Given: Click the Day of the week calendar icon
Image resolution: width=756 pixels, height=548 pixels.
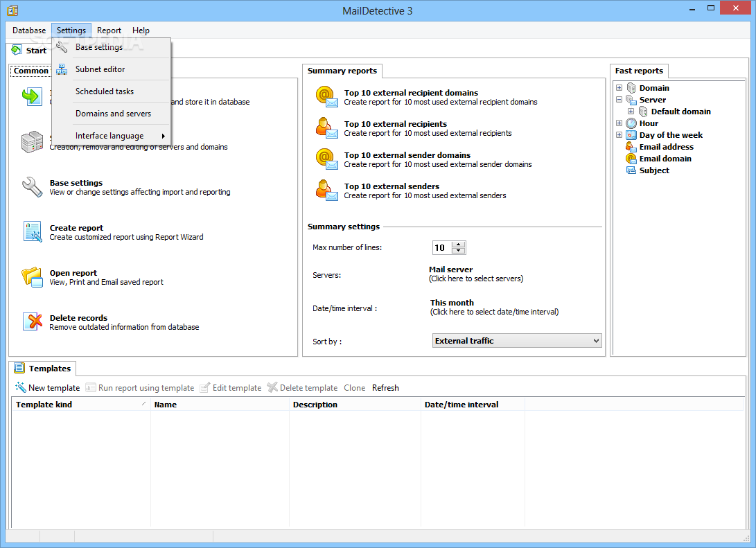Looking at the screenshot, I should (631, 135).
